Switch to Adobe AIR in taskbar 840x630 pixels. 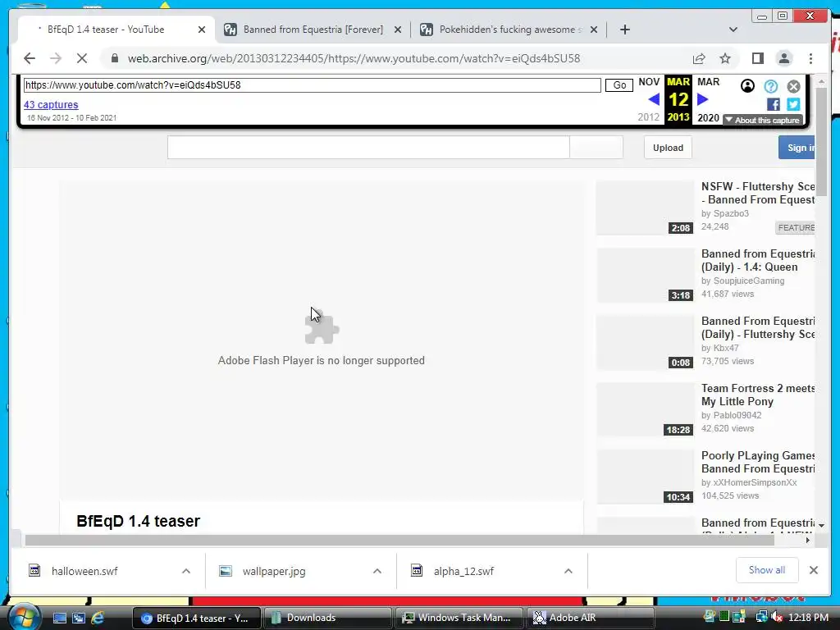(591, 618)
